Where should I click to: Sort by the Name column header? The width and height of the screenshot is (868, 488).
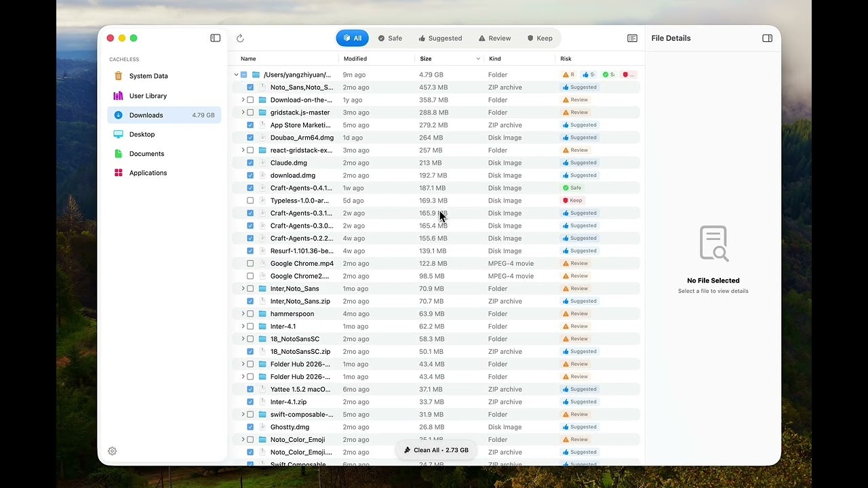(248, 59)
